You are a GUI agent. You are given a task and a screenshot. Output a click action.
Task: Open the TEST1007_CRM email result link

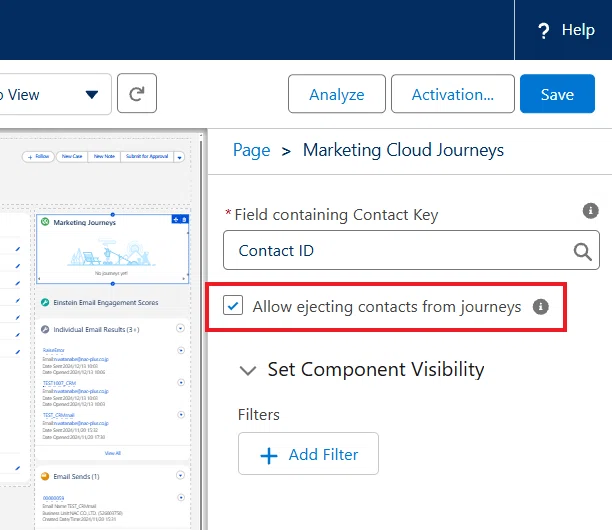pyautogui.click(x=59, y=383)
